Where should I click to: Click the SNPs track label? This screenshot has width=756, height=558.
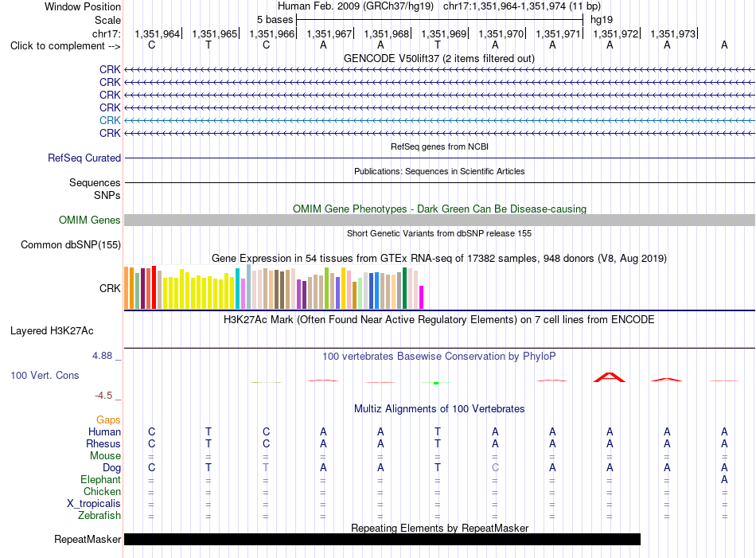[x=107, y=195]
